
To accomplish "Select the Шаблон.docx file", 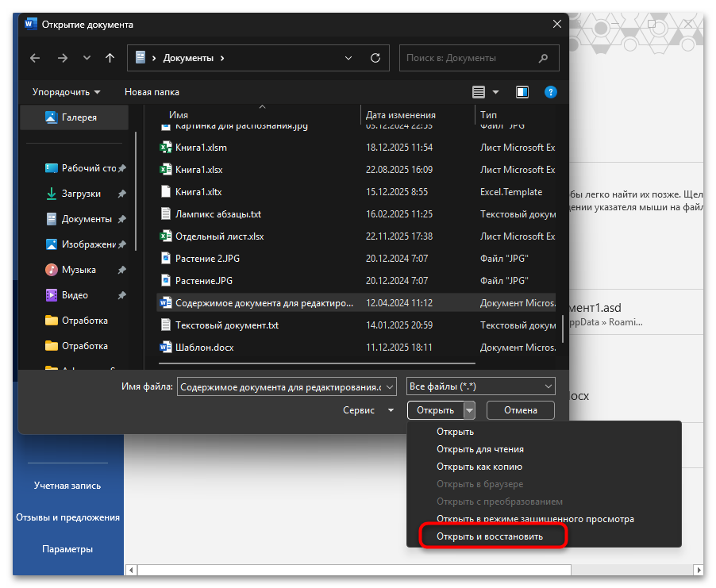I will click(x=204, y=348).
